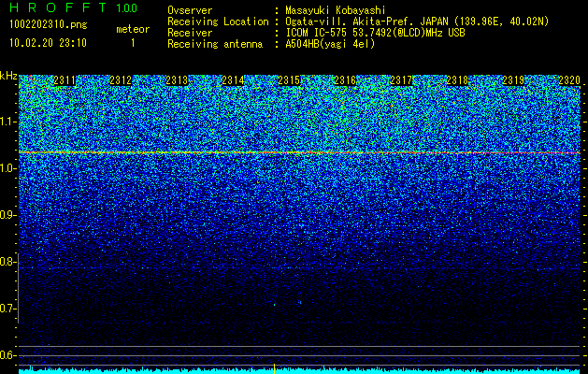Image resolution: width=588 pixels, height=374 pixels.
Task: Click the 2311 time marker
Action: click(65, 80)
